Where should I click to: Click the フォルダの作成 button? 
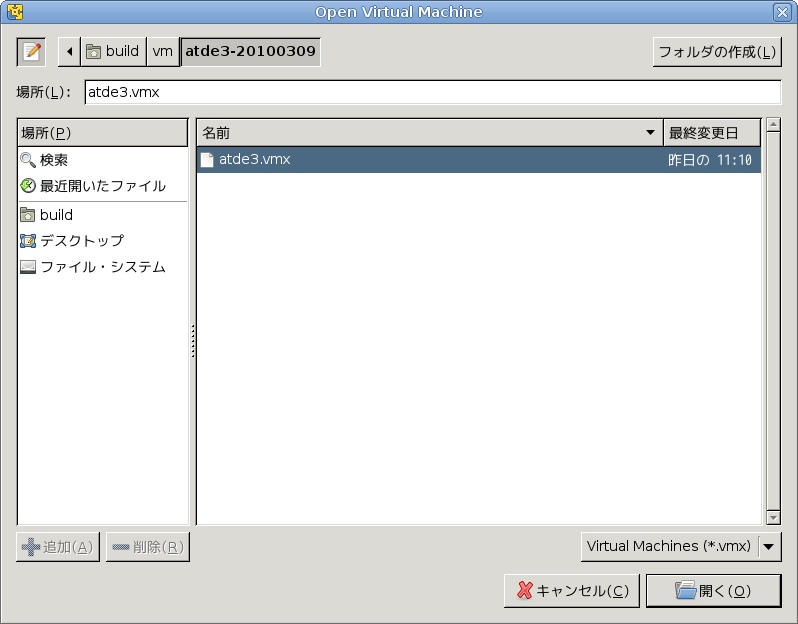pyautogui.click(x=717, y=52)
